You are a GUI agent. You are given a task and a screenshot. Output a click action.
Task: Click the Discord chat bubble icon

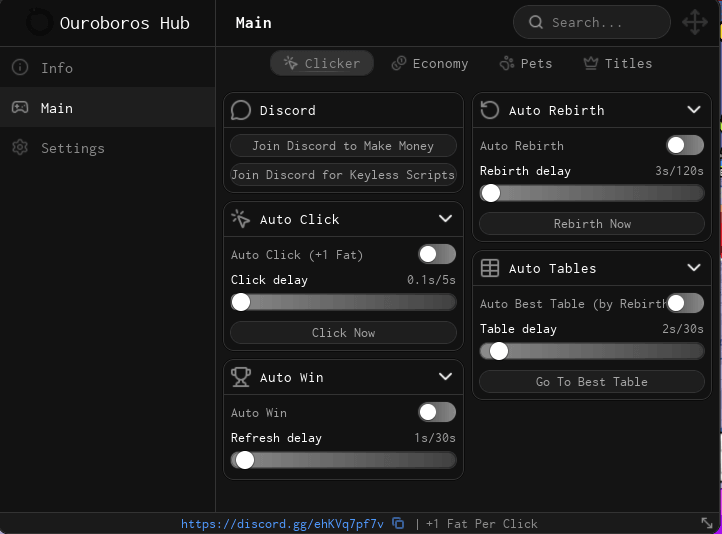pos(241,110)
